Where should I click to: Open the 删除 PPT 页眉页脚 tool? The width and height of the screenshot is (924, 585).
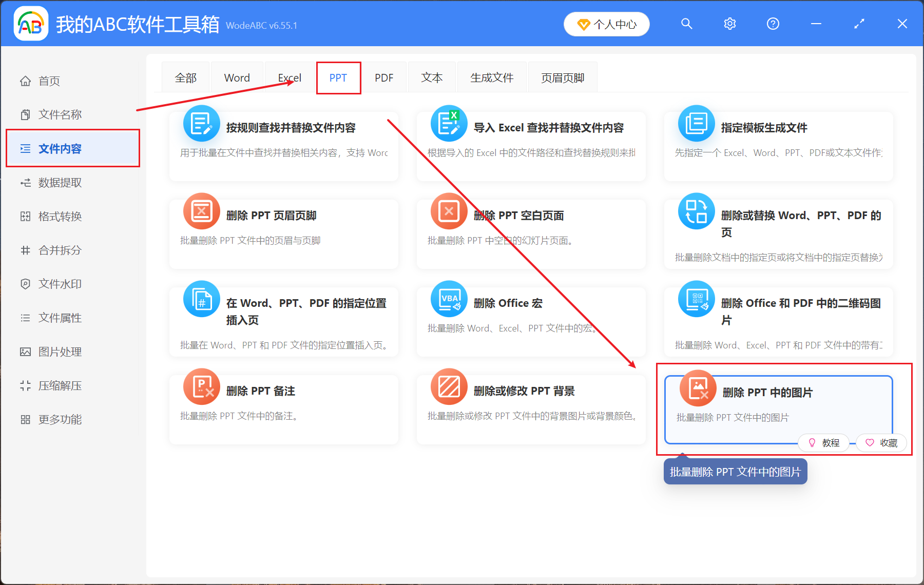(x=283, y=233)
